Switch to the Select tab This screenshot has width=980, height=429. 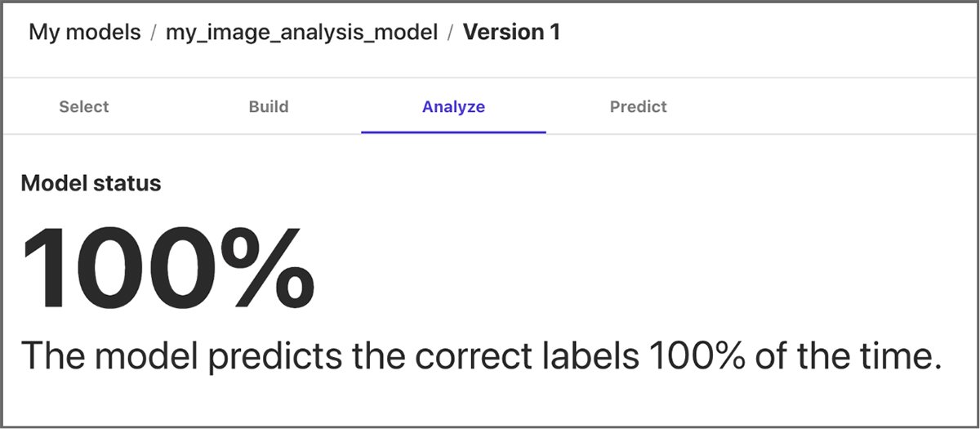[x=83, y=107]
